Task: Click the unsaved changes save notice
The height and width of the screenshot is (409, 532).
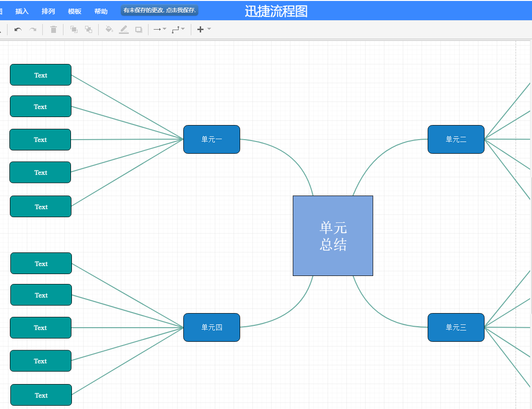Action: (159, 10)
